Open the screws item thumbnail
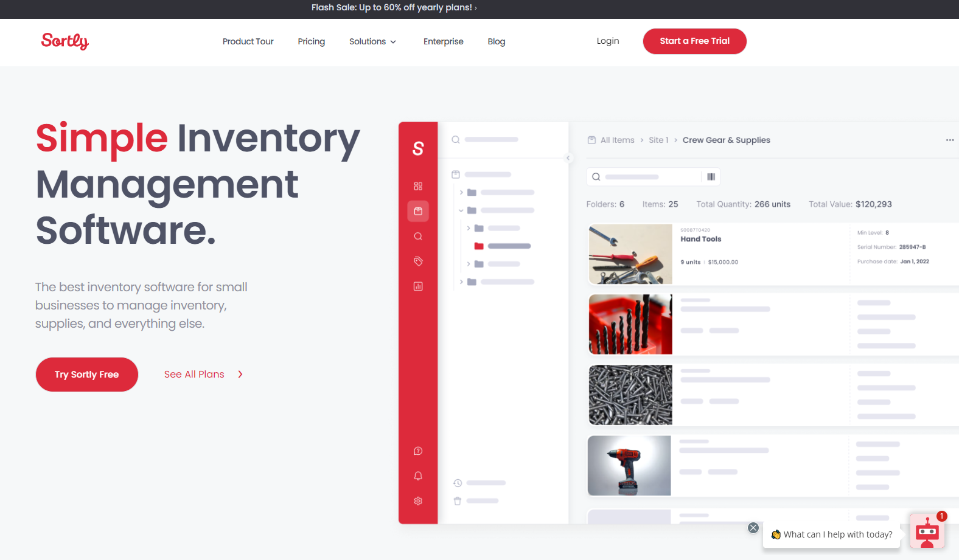This screenshot has width=959, height=560. (x=630, y=395)
